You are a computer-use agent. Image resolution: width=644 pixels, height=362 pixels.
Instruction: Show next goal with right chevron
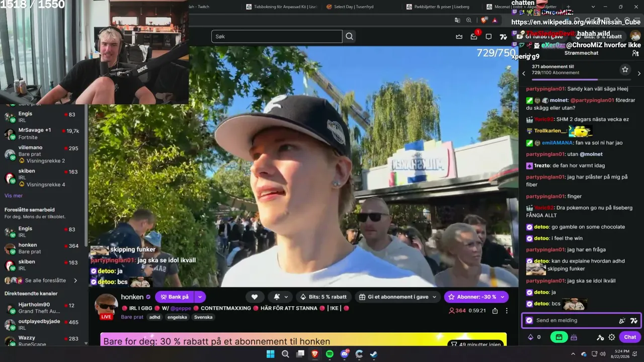(639, 73)
